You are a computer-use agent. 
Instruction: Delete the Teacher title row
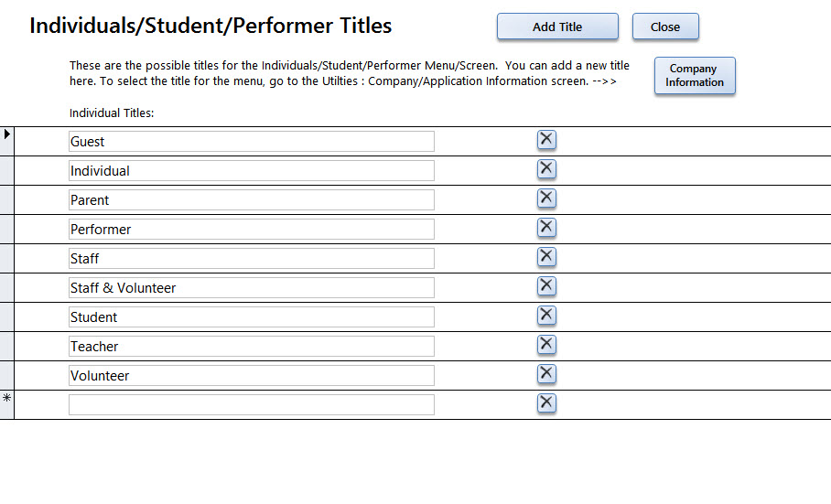(546, 345)
